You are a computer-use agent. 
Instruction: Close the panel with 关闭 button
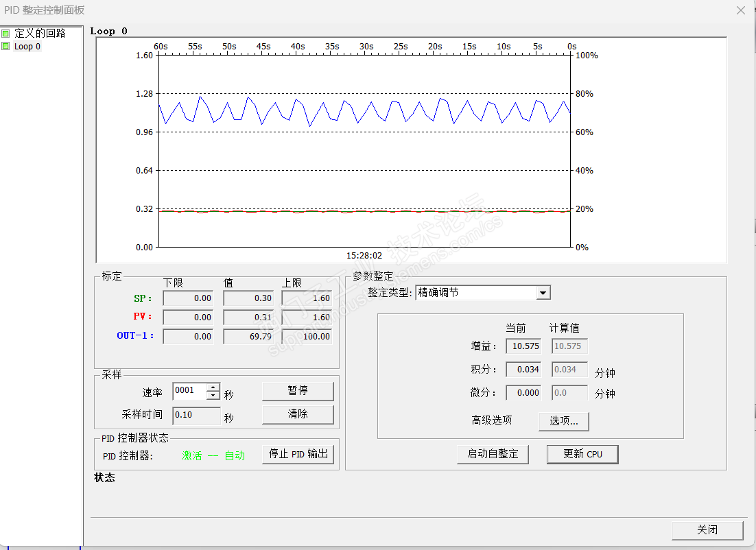pos(707,530)
